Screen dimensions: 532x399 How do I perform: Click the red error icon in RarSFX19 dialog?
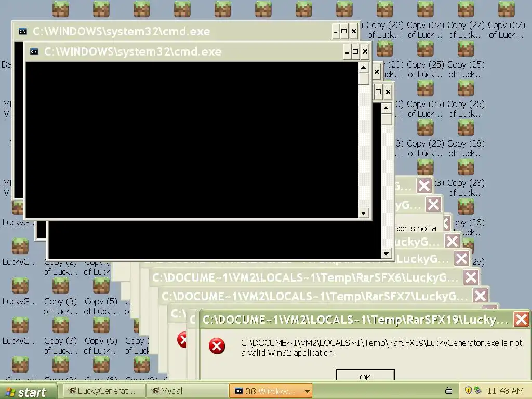pos(217,346)
